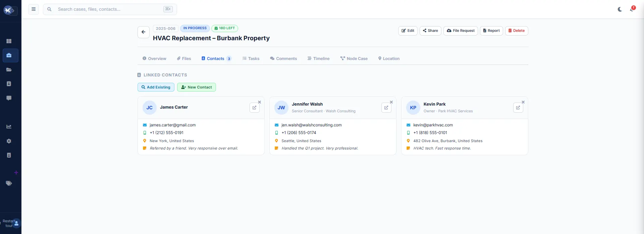Open the analytics chart icon in the sidebar
The height and width of the screenshot is (234, 644).
pyautogui.click(x=9, y=127)
